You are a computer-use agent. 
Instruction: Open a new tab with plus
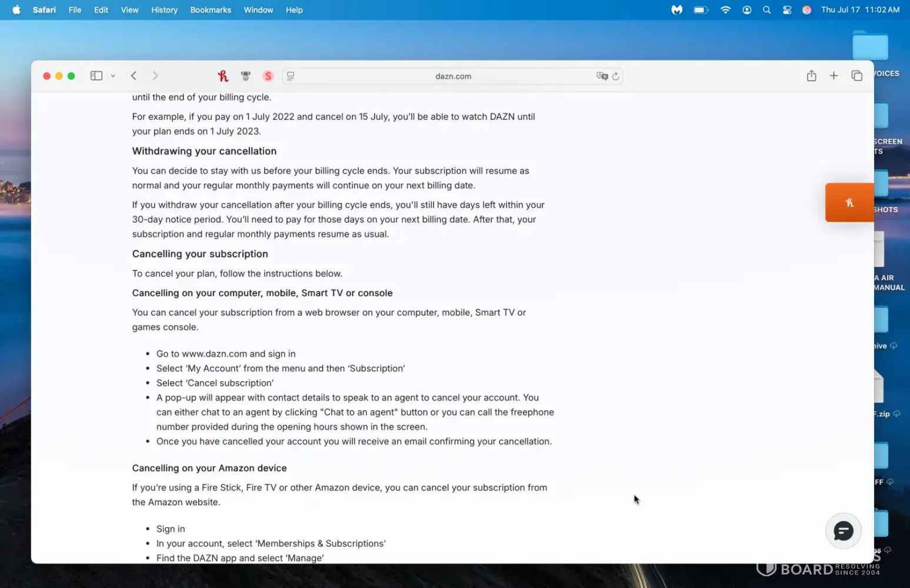pos(834,76)
